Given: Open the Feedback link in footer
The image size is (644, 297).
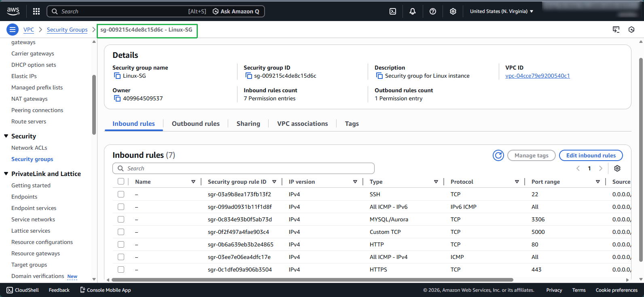Looking at the screenshot, I should [x=59, y=290].
